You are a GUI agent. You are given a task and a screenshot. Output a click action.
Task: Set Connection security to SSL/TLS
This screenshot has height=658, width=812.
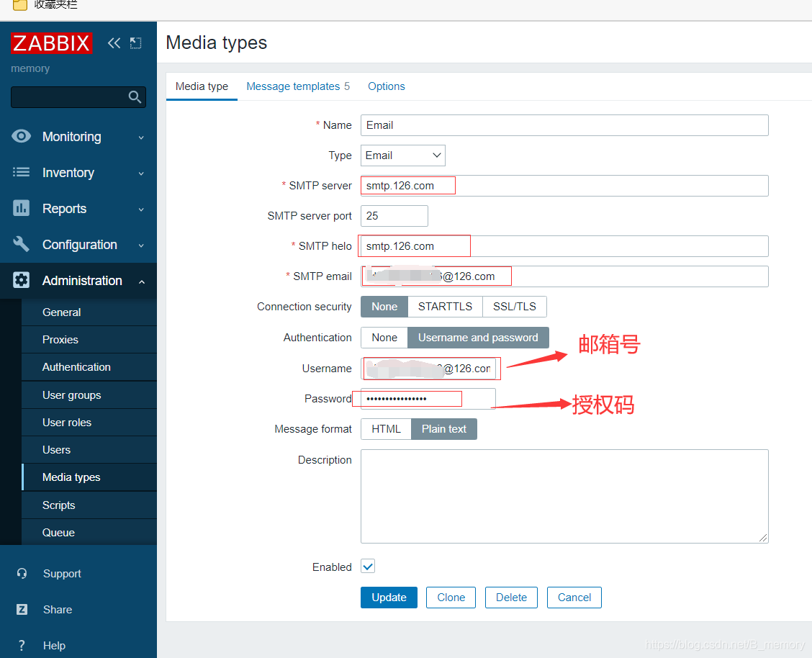[515, 307]
